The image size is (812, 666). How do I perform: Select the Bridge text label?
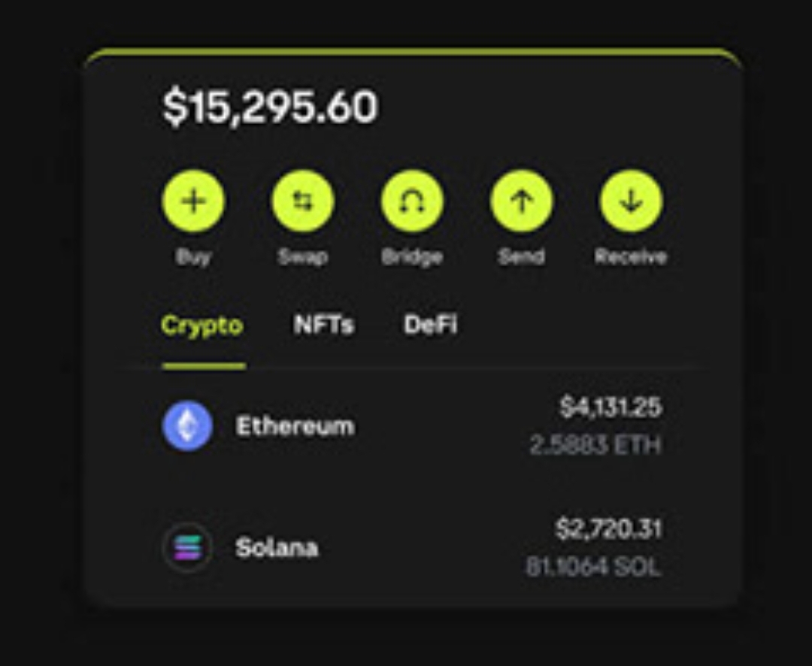coord(412,257)
